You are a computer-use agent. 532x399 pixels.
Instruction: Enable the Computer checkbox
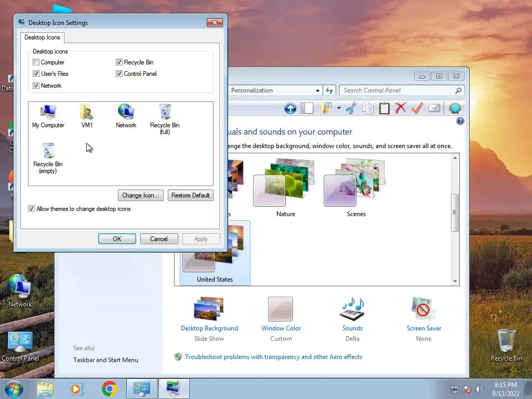point(36,62)
